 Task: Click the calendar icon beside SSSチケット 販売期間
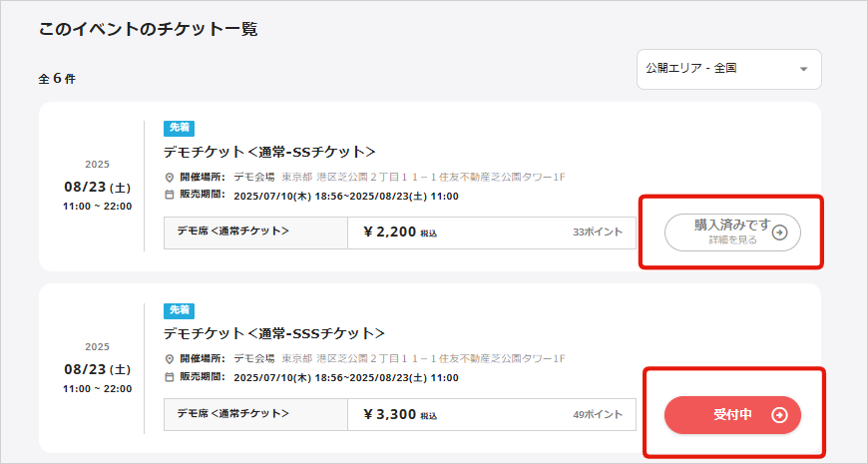pos(170,378)
